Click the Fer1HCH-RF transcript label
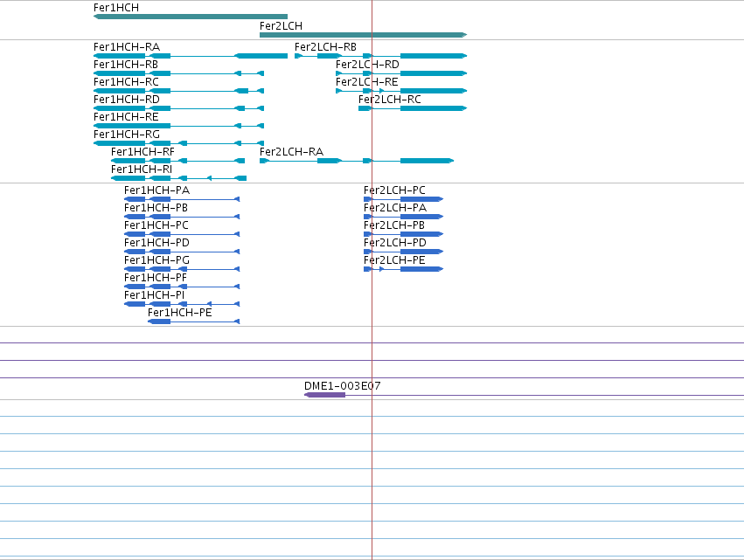 [x=143, y=152]
